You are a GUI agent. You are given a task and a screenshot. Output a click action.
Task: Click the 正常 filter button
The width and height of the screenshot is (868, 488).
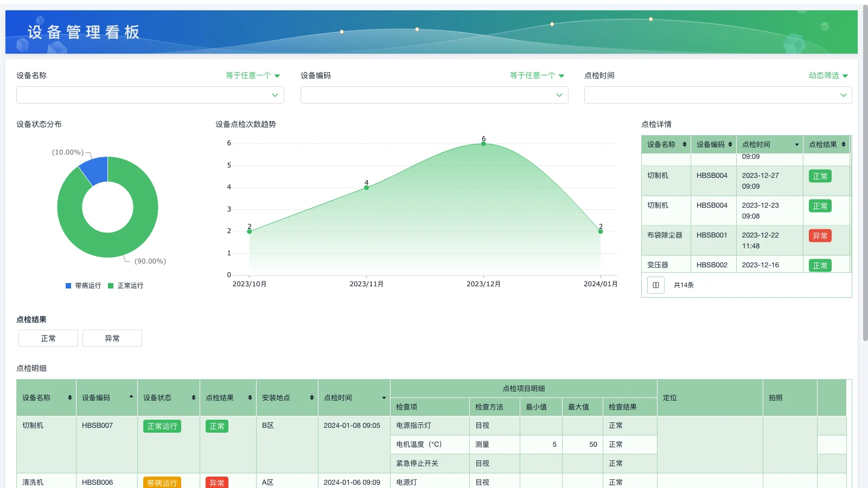pyautogui.click(x=48, y=338)
